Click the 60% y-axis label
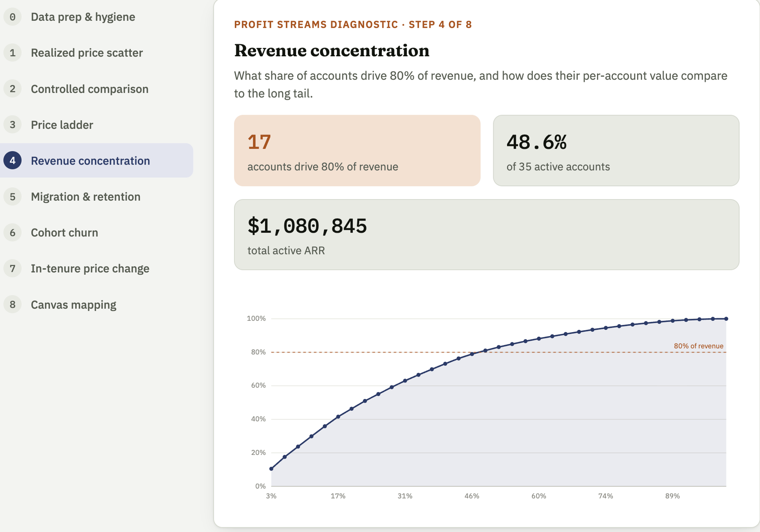 (x=258, y=385)
